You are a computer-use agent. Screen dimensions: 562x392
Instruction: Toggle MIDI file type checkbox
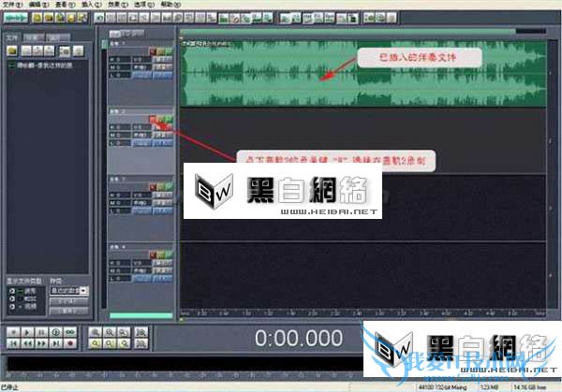point(12,298)
